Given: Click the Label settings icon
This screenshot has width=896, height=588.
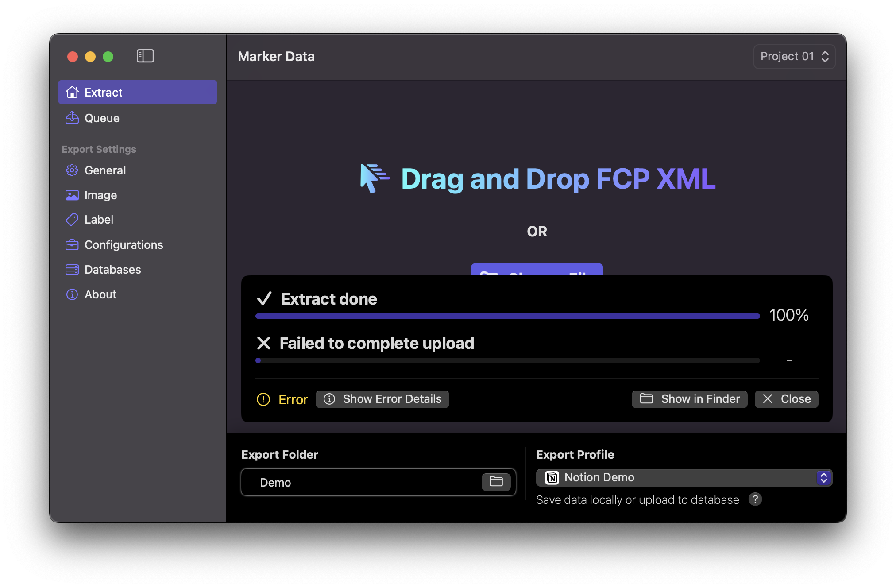Looking at the screenshot, I should click(72, 219).
